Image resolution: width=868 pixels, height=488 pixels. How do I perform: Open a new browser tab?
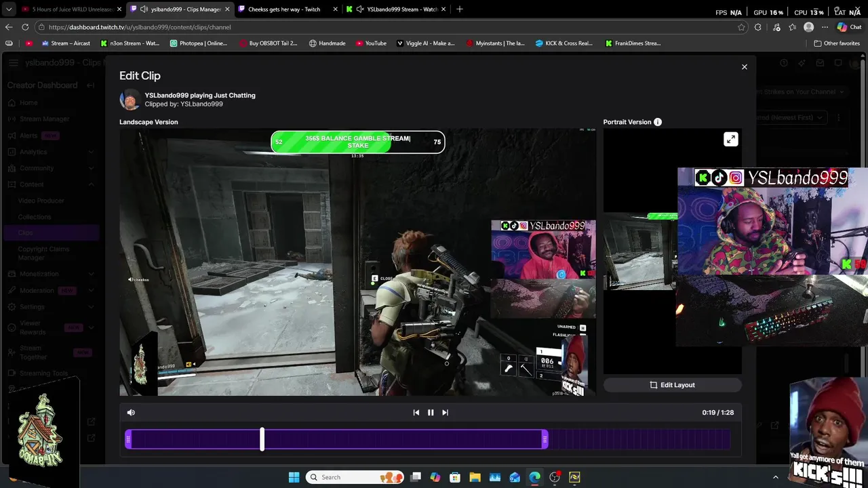[459, 9]
